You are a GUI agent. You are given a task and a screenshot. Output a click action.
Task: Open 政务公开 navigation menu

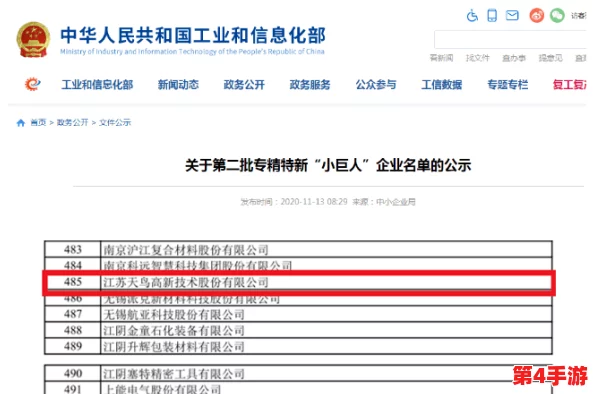pyautogui.click(x=244, y=84)
